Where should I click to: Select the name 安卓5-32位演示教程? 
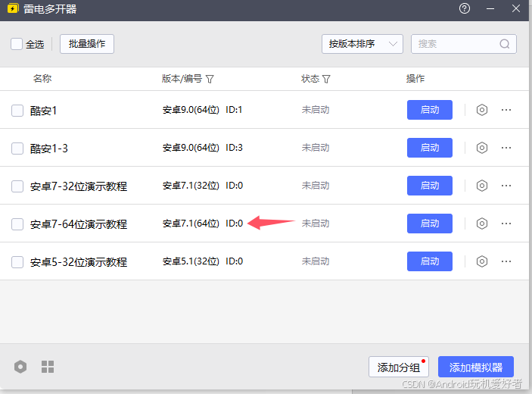pyautogui.click(x=79, y=262)
